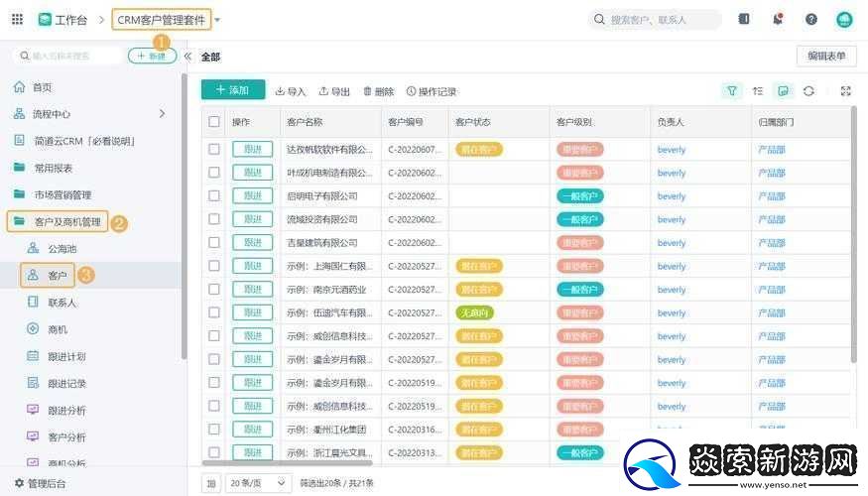This screenshot has width=868, height=496.
Task: Open the CRM客户管理套件 dropdown arrow
Action: pyautogui.click(x=217, y=20)
